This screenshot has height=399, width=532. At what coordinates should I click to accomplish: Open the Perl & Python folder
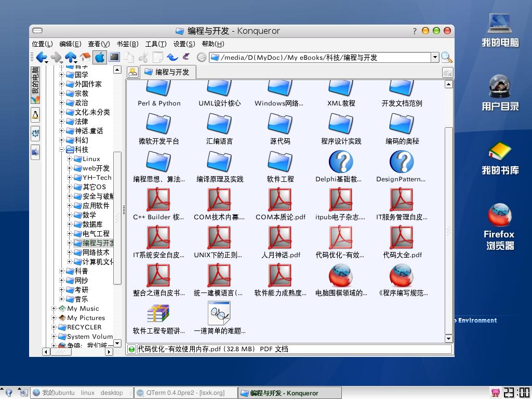point(159,94)
